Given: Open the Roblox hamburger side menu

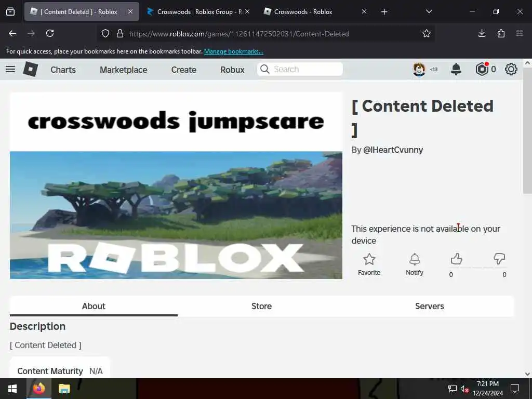Looking at the screenshot, I should [x=10, y=69].
